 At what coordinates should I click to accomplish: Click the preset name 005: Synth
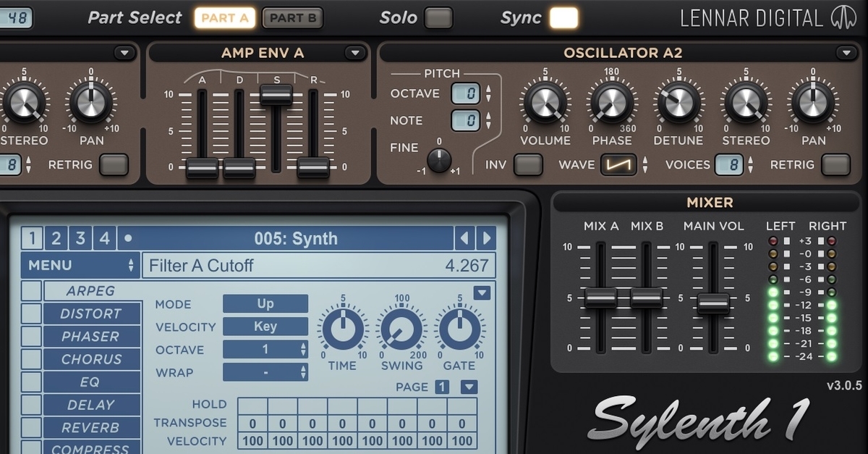click(296, 238)
